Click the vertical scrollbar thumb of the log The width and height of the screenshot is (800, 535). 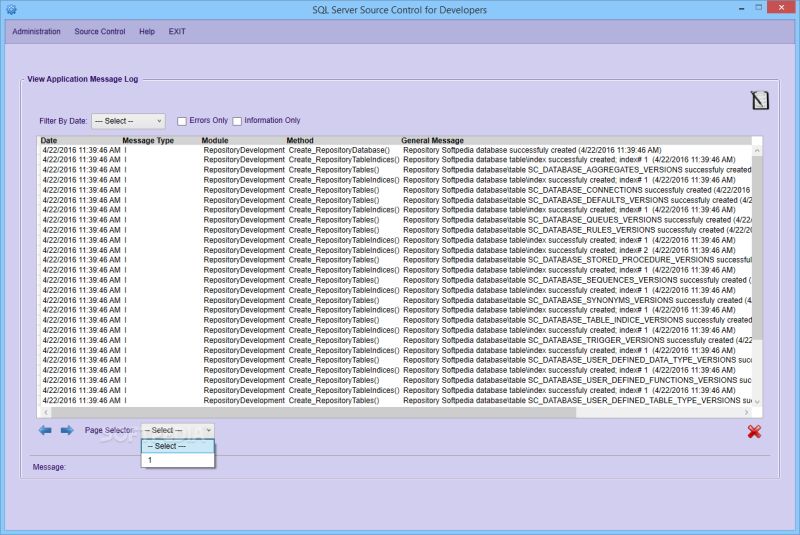(x=757, y=248)
